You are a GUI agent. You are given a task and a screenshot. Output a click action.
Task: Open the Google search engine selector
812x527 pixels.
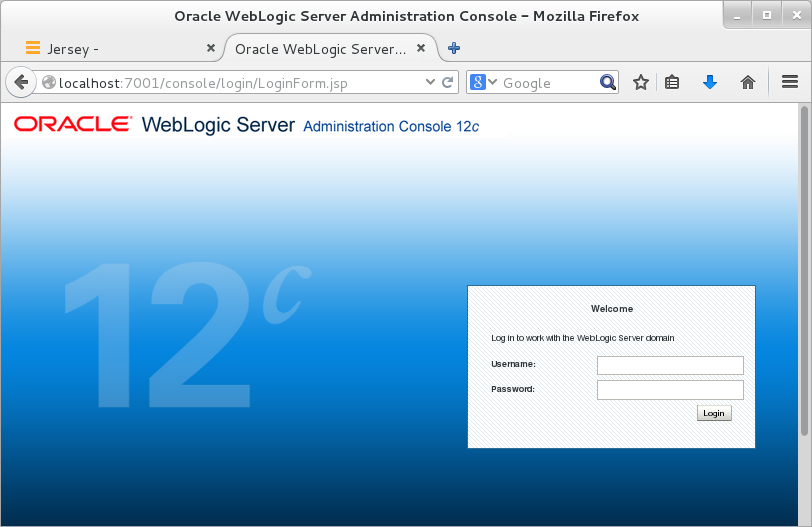484,82
